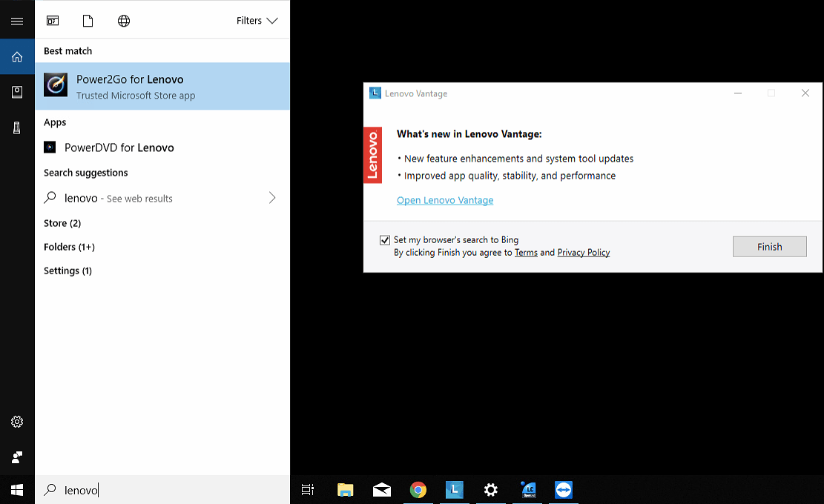Viewport: 824px width, 504px height.
Task: Uncheck Set my browser's search to Bing
Action: coord(385,239)
